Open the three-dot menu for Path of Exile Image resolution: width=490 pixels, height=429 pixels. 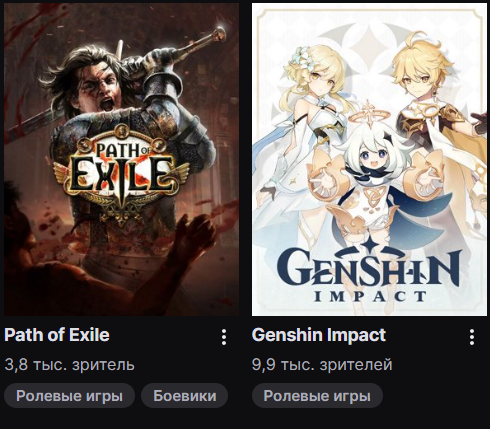[x=224, y=337]
